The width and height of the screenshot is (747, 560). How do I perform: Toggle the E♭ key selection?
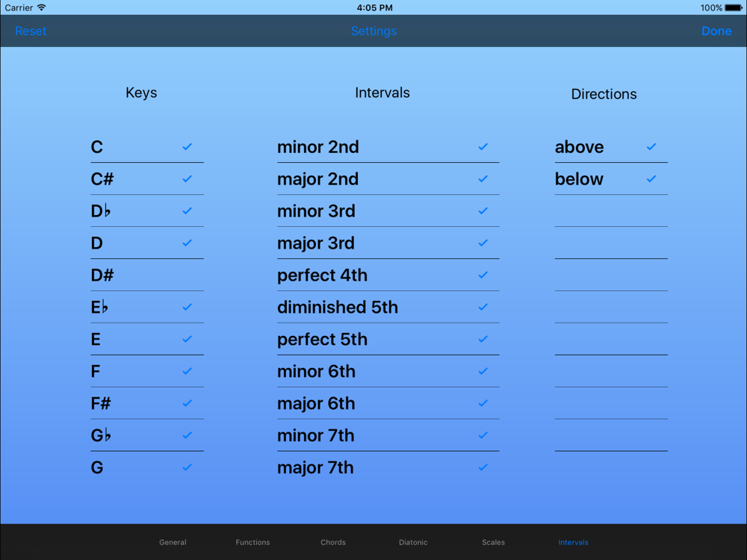(x=146, y=307)
